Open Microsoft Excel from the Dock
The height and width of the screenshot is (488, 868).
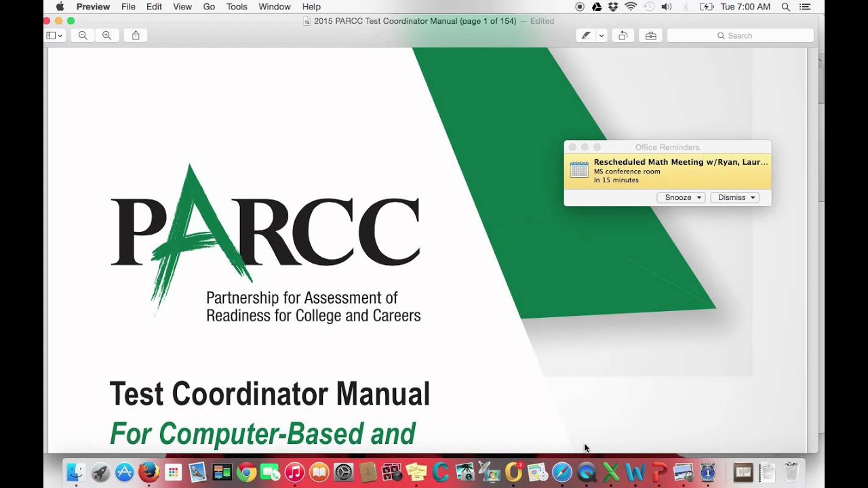[611, 472]
